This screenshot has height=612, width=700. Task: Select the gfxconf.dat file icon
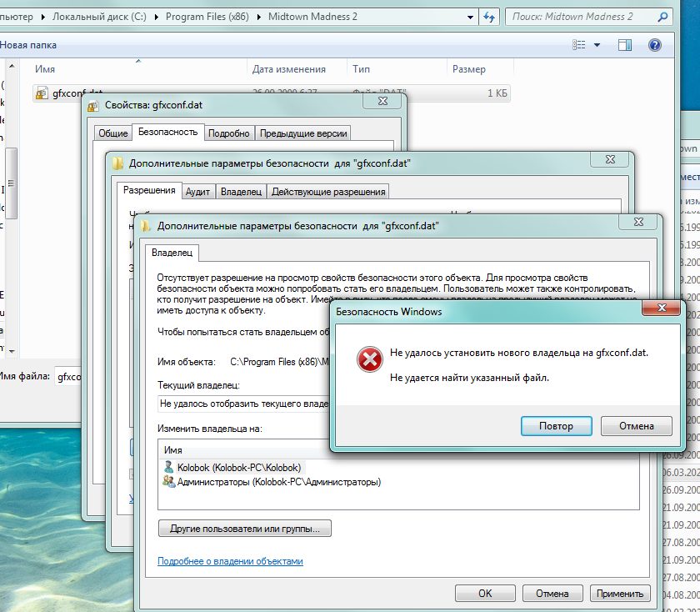point(42,93)
